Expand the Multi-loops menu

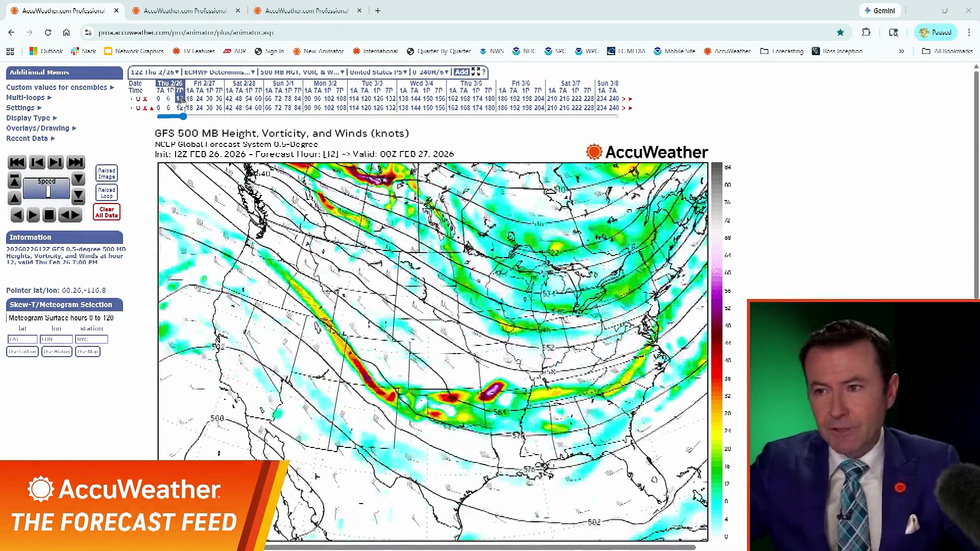coord(29,97)
